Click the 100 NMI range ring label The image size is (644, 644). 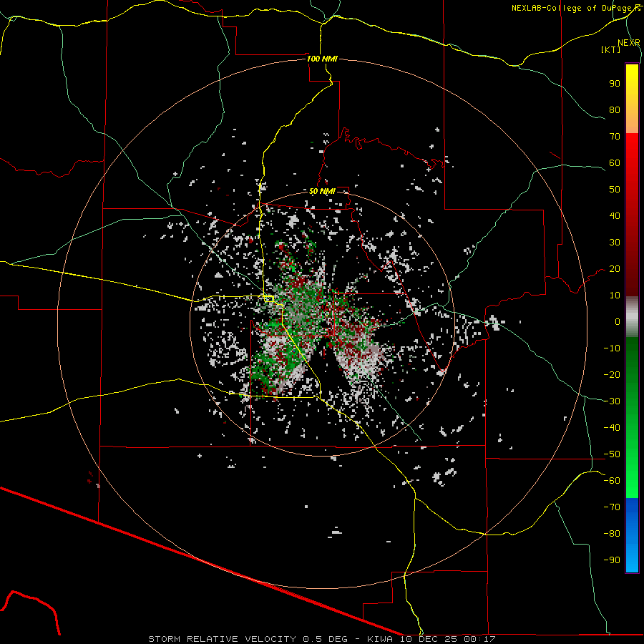tap(322, 59)
